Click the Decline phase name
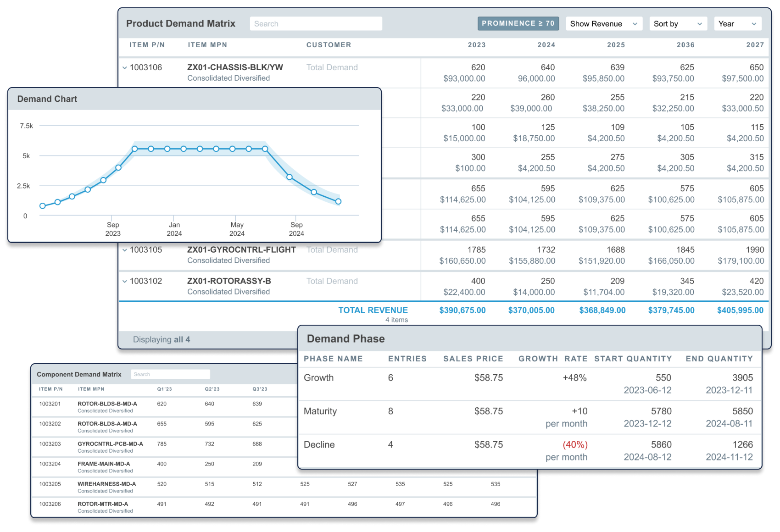Screen dimensions: 780x532 coord(319,445)
